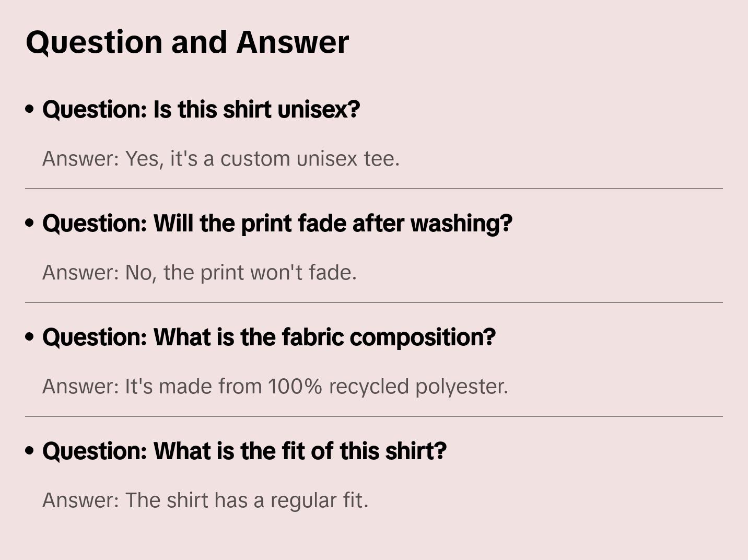Click the word 'Answer' in the heading

293,42
